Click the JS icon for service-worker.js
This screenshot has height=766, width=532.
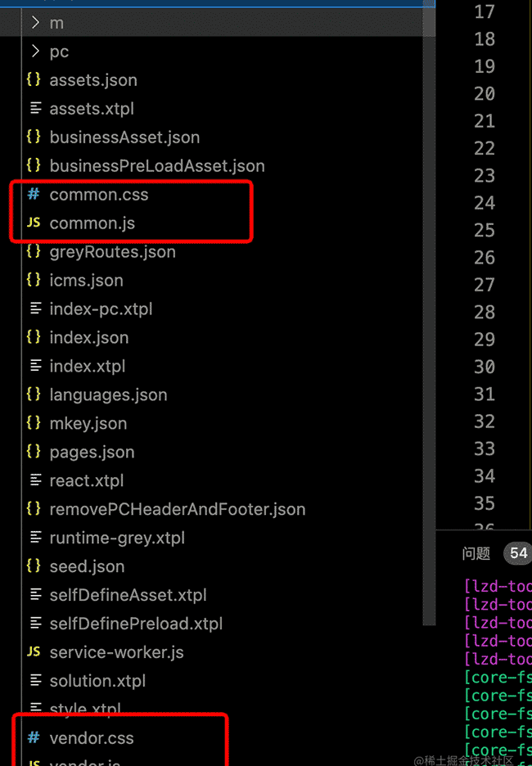(x=34, y=652)
